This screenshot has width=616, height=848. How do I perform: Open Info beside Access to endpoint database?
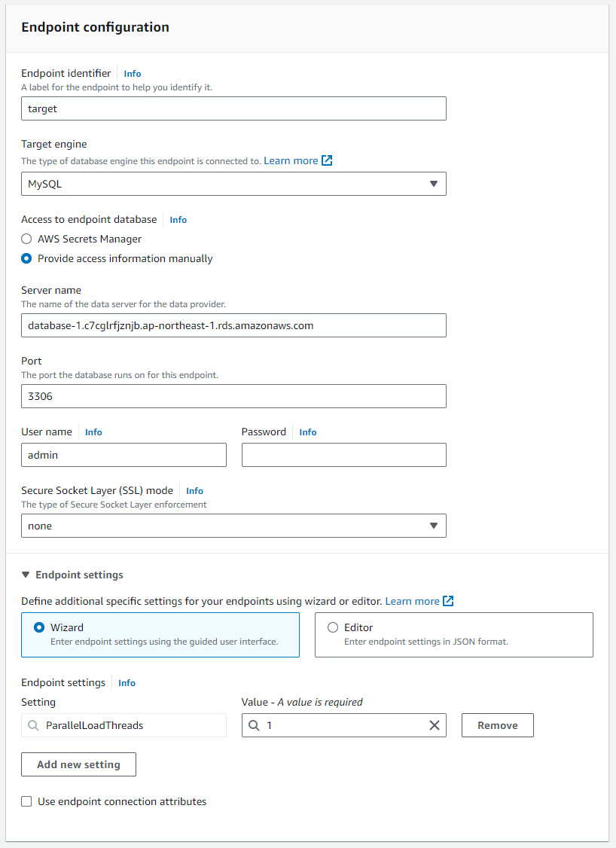178,220
